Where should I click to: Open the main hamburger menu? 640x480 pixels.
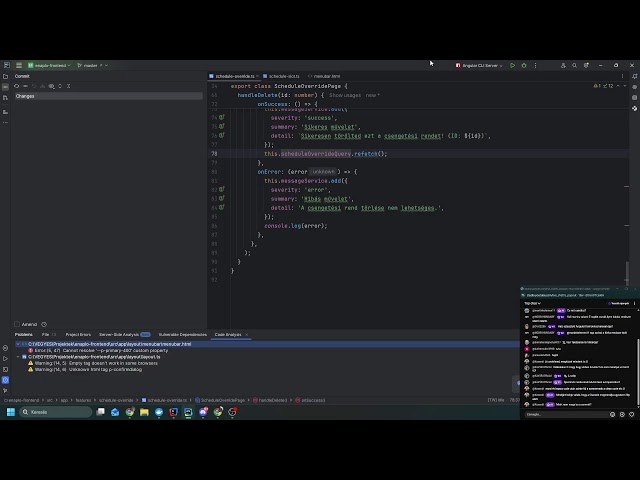pos(19,65)
